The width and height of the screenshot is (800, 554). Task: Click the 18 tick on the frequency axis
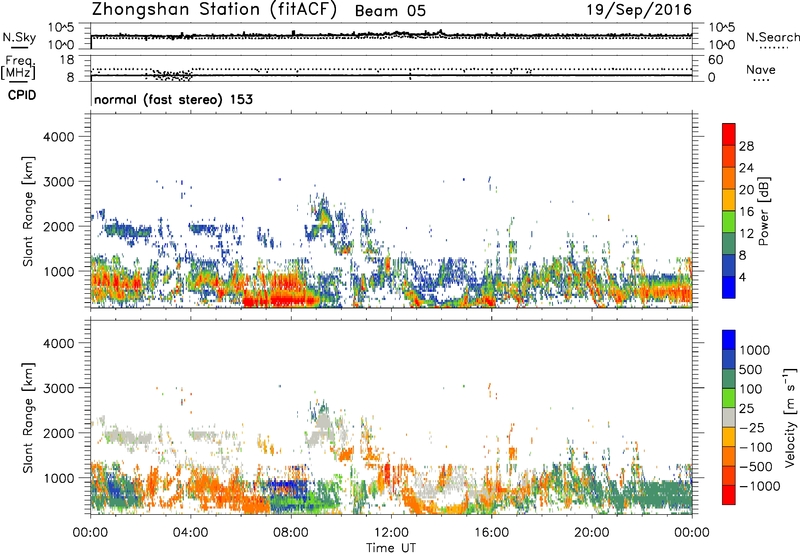coord(67,60)
